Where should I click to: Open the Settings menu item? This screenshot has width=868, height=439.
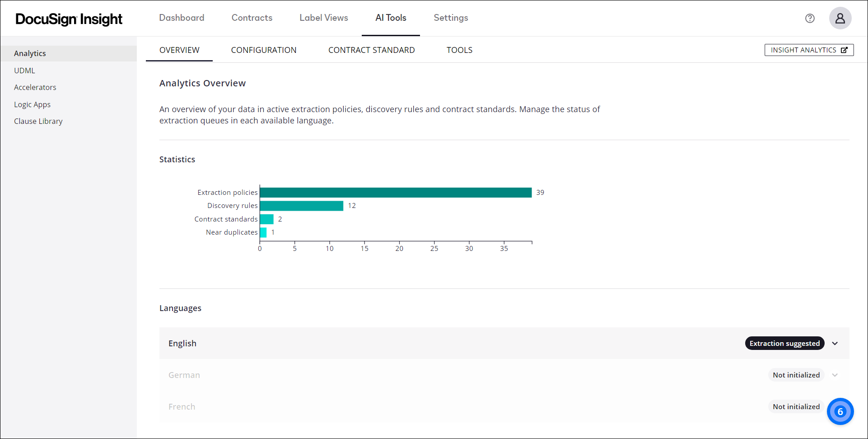(x=450, y=18)
